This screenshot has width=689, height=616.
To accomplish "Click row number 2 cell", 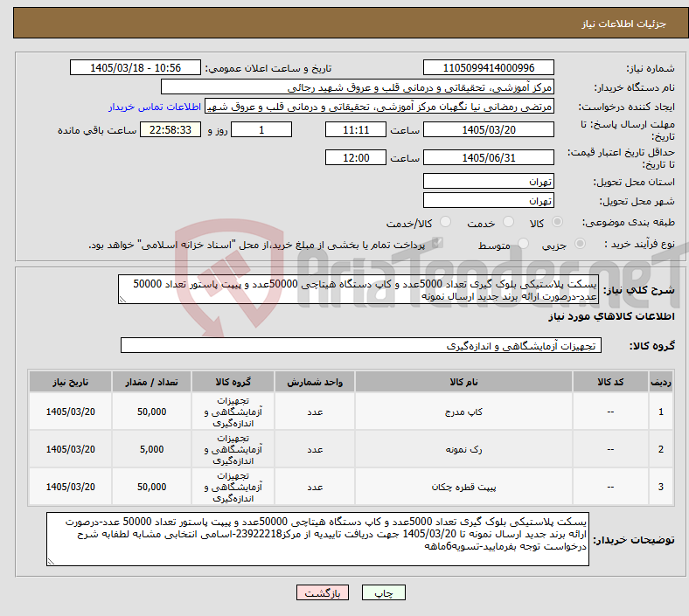I will 660,449.
